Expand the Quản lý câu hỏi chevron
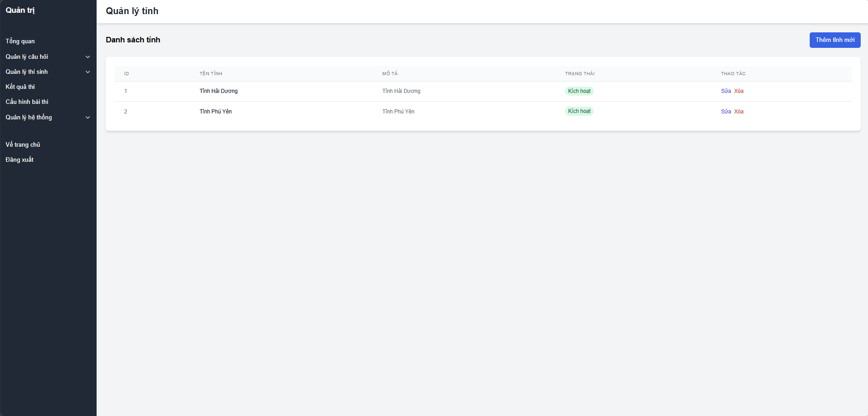 88,57
